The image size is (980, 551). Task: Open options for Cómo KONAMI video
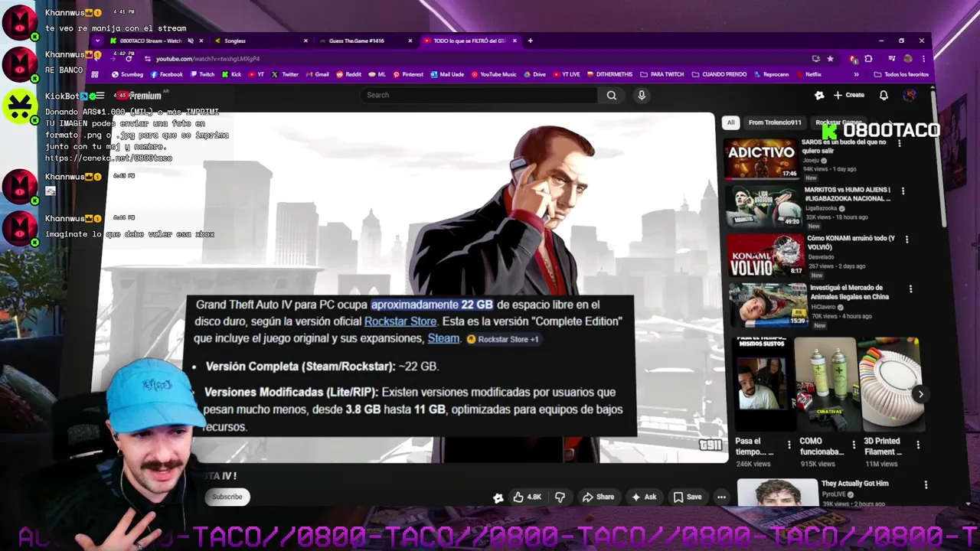(x=907, y=240)
